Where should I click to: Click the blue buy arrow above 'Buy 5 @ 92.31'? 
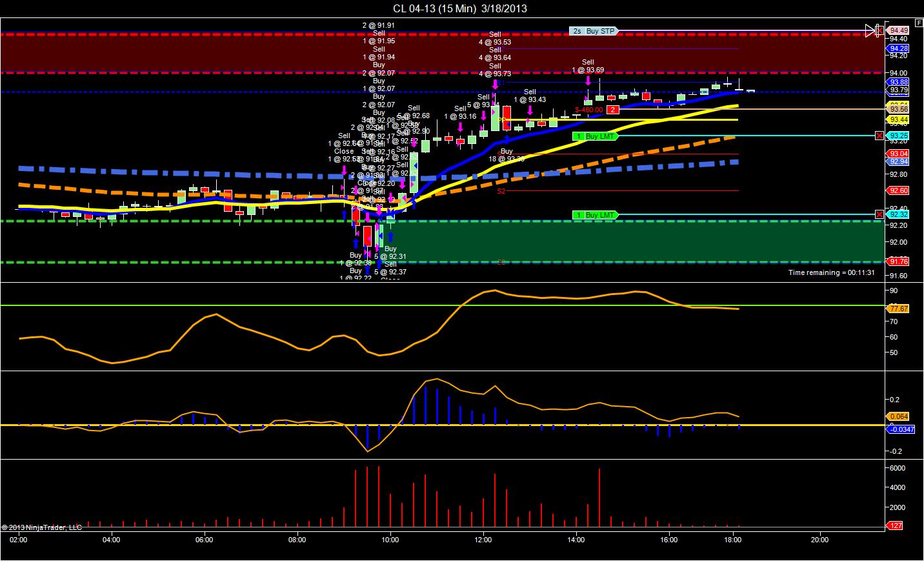pos(390,237)
